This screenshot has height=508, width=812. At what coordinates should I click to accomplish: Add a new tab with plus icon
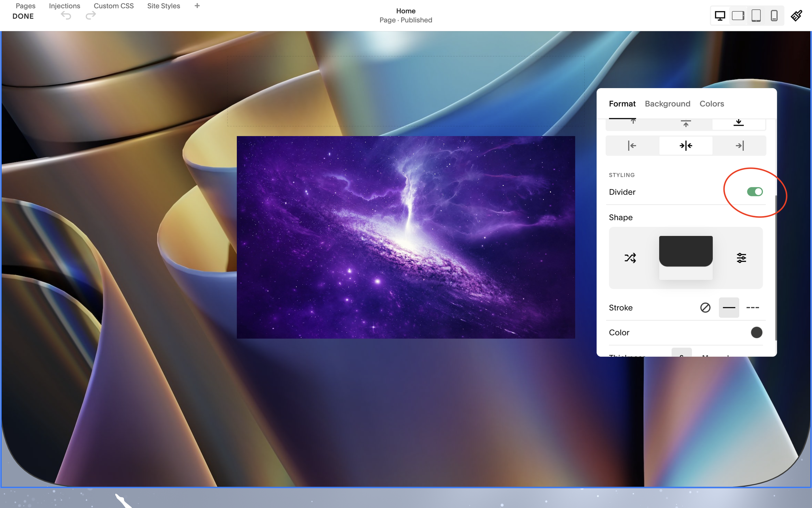[197, 6]
